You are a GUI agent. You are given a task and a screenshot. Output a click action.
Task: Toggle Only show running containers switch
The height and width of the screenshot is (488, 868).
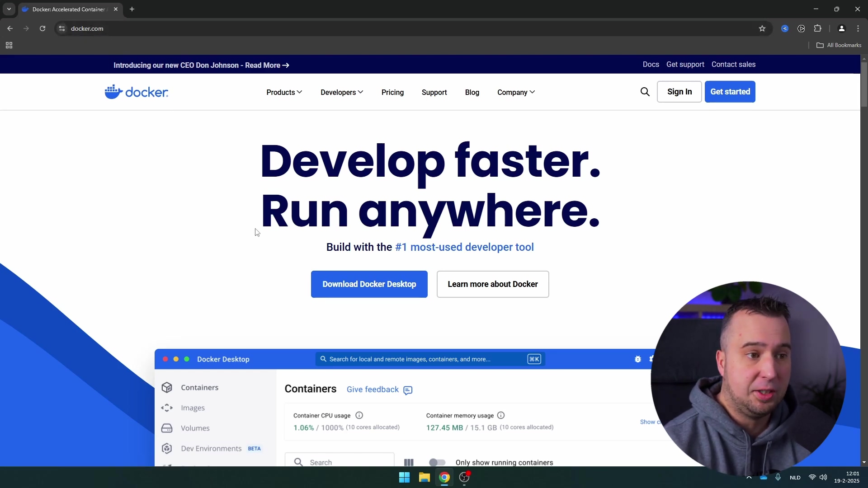(437, 462)
